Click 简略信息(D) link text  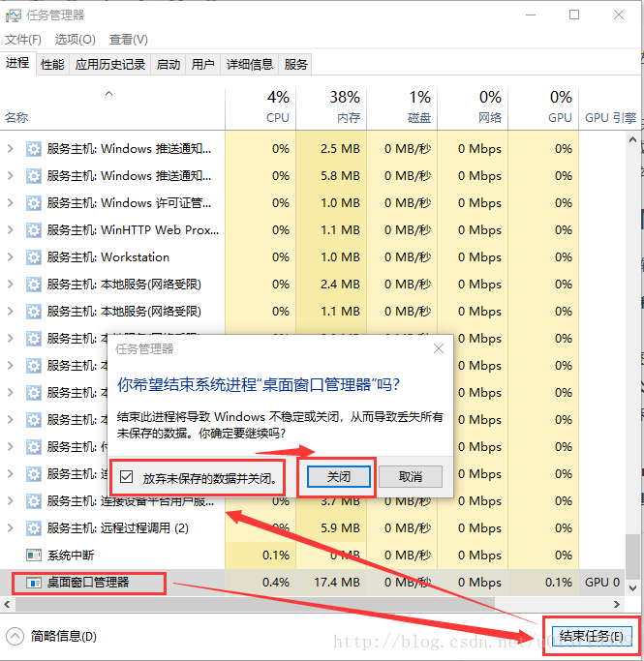pos(64,636)
